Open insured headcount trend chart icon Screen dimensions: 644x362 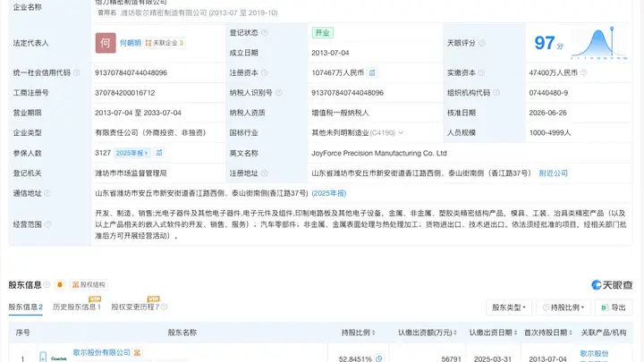[159, 153]
